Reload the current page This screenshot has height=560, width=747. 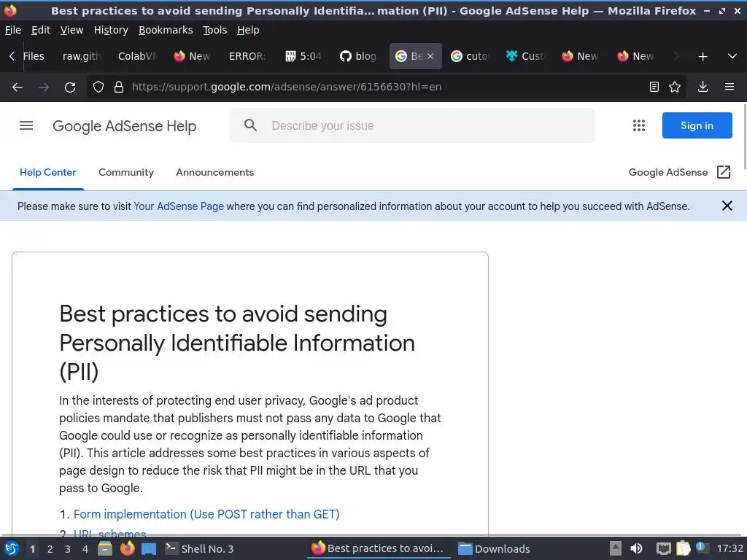point(70,87)
